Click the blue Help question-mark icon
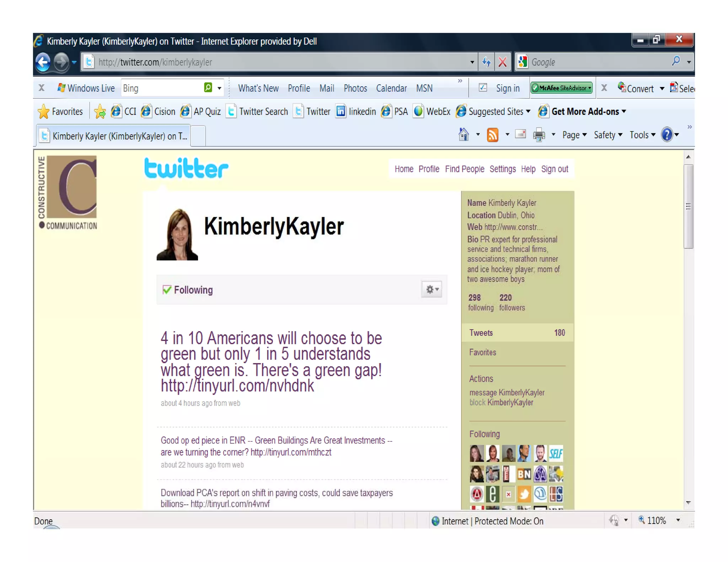The width and height of the screenshot is (728, 562). (667, 135)
